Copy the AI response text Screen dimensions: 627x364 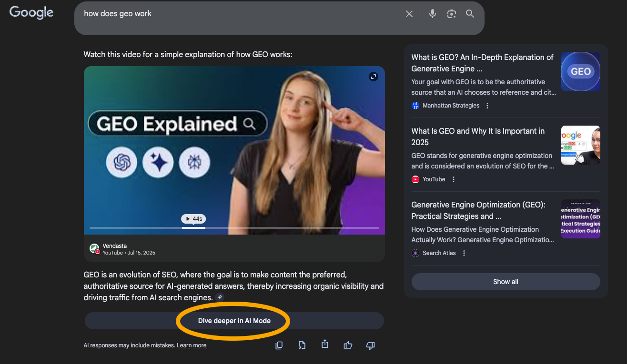pos(279,345)
